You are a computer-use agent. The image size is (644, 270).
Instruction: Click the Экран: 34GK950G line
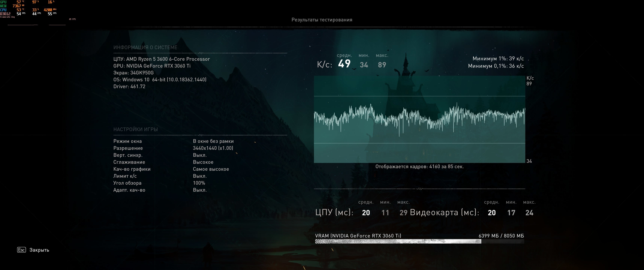coord(133,73)
